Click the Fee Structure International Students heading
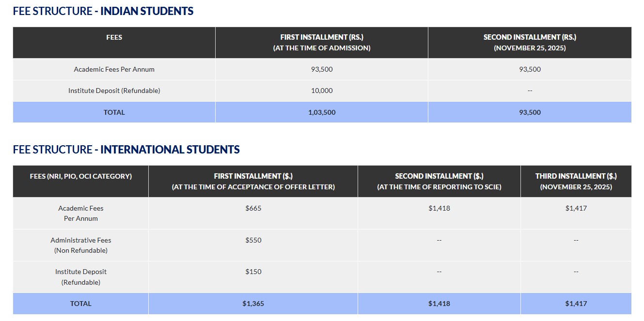Viewport: 644px width, 321px height. (x=126, y=150)
